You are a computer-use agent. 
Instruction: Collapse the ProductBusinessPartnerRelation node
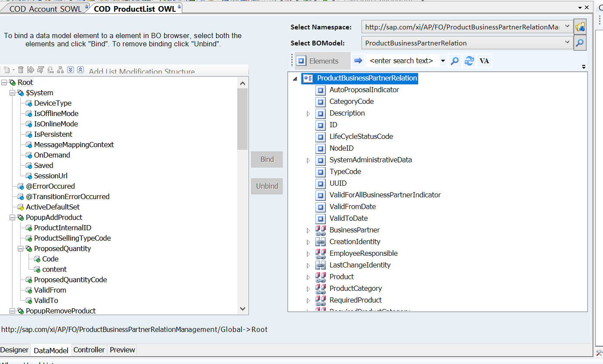pyautogui.click(x=295, y=79)
